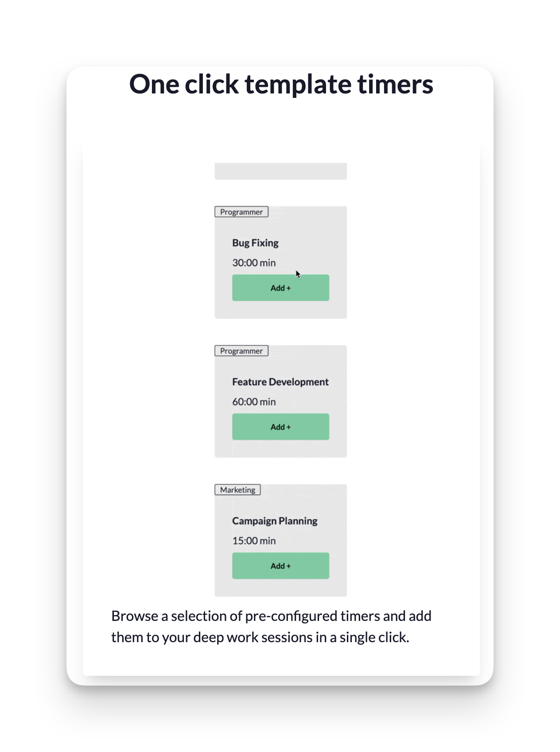Select the Marketing category tag

point(237,490)
